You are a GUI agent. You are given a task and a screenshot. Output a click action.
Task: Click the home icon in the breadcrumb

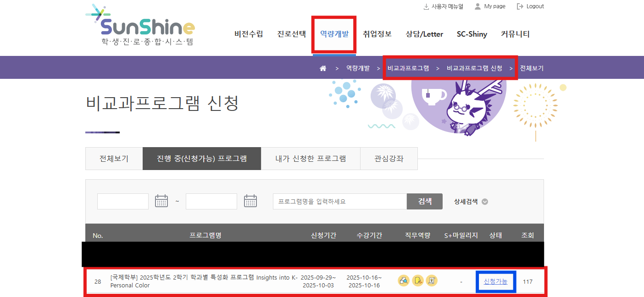coord(323,68)
